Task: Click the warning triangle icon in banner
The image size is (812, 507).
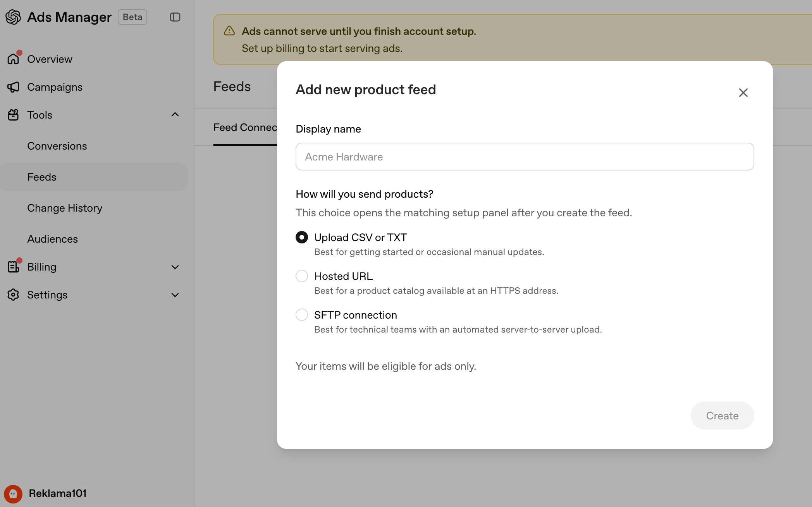Action: point(229,31)
